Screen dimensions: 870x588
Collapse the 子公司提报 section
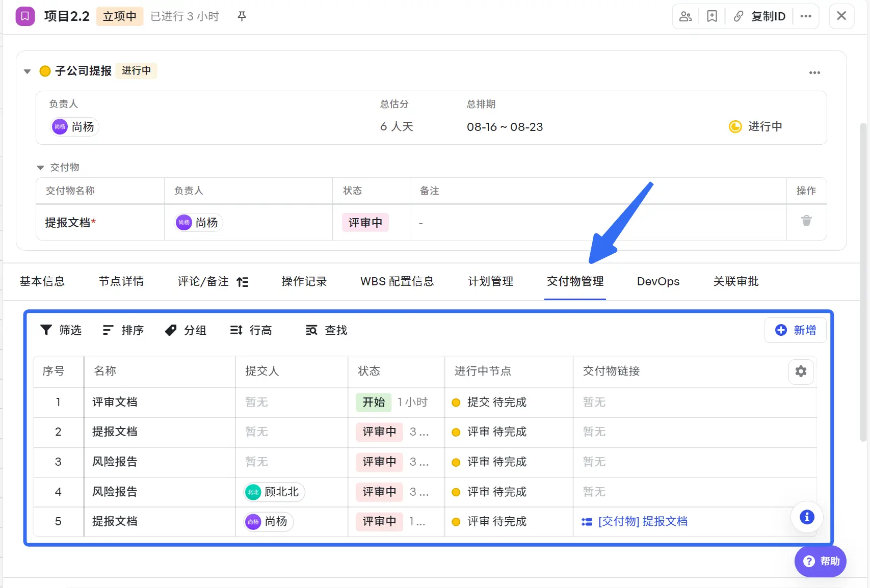(27, 71)
